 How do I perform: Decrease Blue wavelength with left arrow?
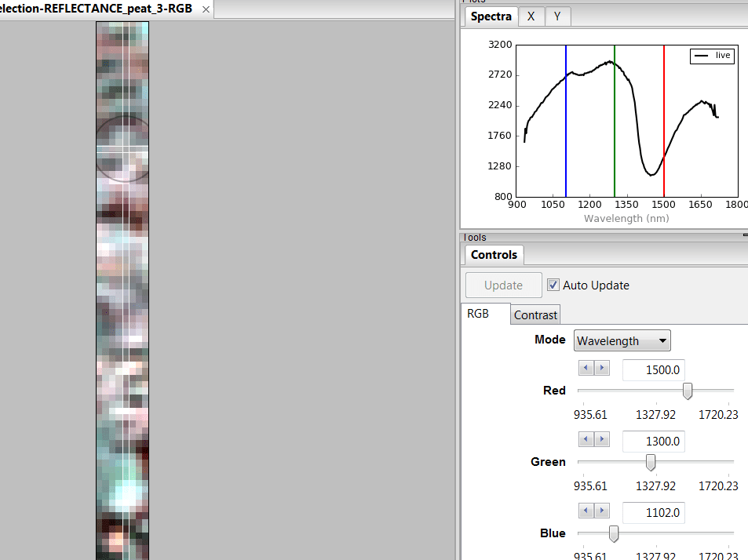(x=586, y=511)
